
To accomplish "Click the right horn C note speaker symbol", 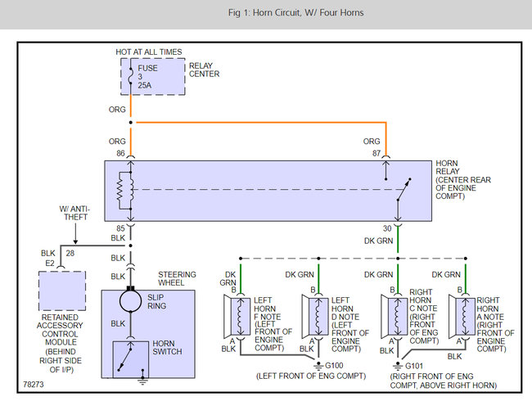I will (394, 316).
